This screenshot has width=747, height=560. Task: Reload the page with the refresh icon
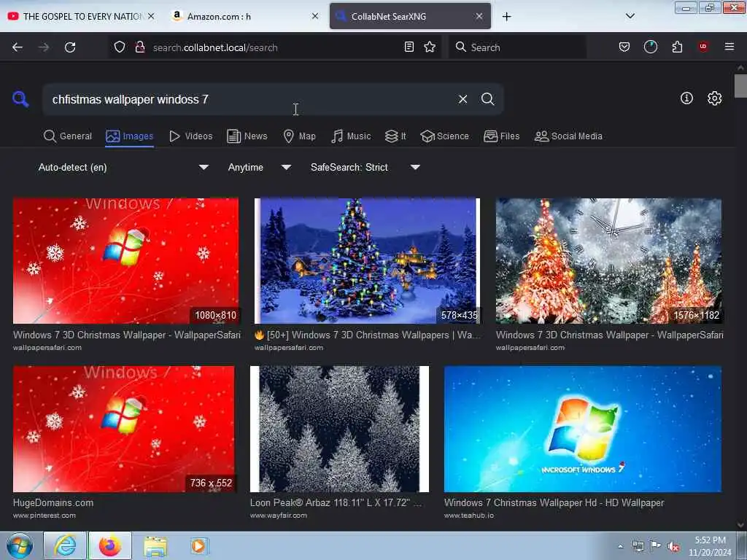point(70,47)
